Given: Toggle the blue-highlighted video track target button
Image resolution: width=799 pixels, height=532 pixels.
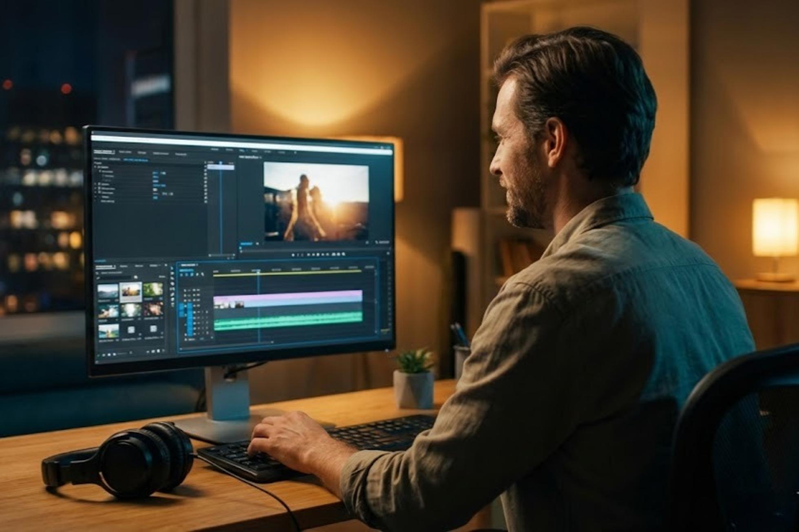Looking at the screenshot, I should tap(190, 306).
